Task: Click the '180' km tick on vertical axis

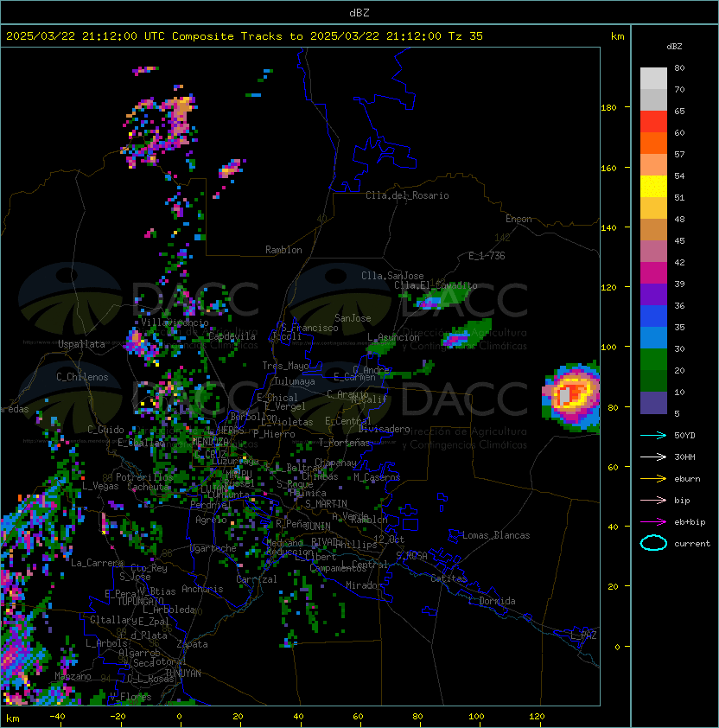Action: point(608,108)
